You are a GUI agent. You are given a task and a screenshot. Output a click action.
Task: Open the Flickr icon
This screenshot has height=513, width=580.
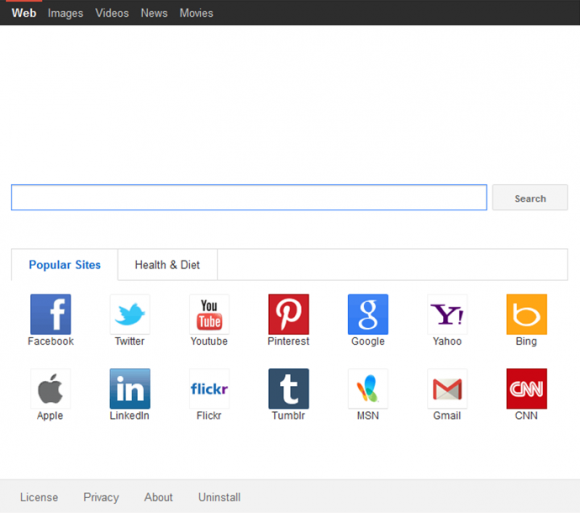point(209,389)
